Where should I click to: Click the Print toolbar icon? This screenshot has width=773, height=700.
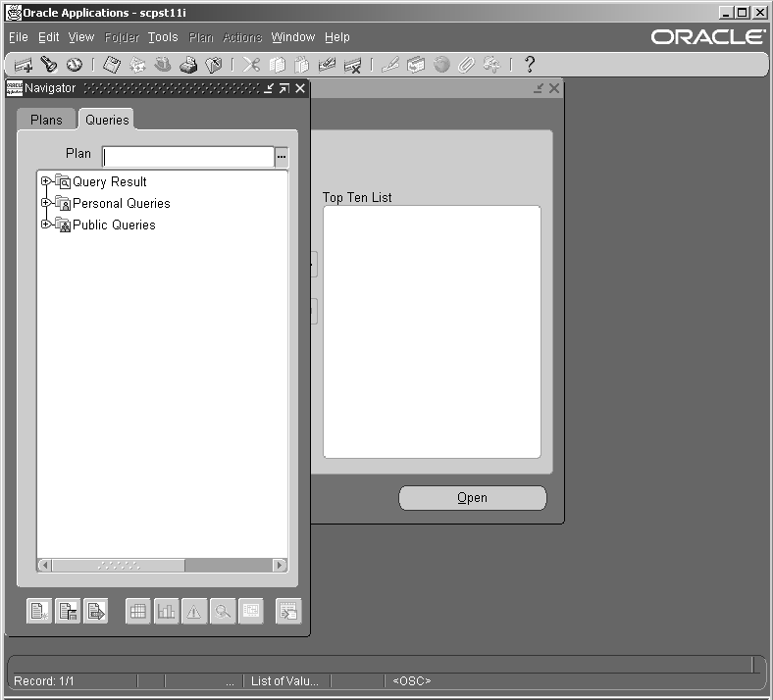click(x=188, y=65)
